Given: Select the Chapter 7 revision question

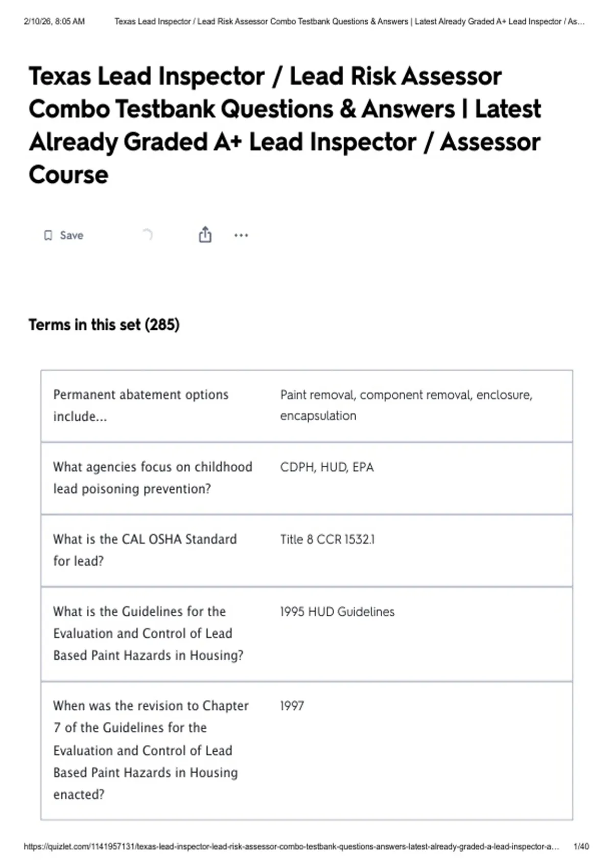Looking at the screenshot, I should click(x=151, y=750).
